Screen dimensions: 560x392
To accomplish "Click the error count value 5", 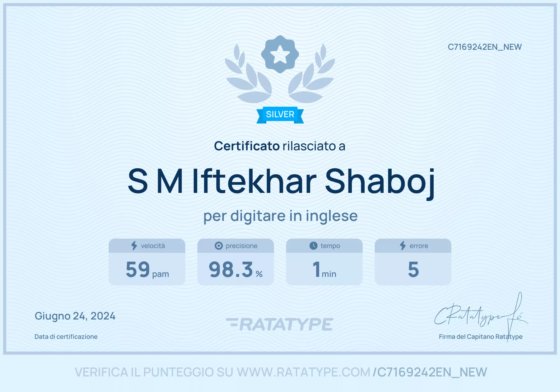I will click(x=413, y=269).
